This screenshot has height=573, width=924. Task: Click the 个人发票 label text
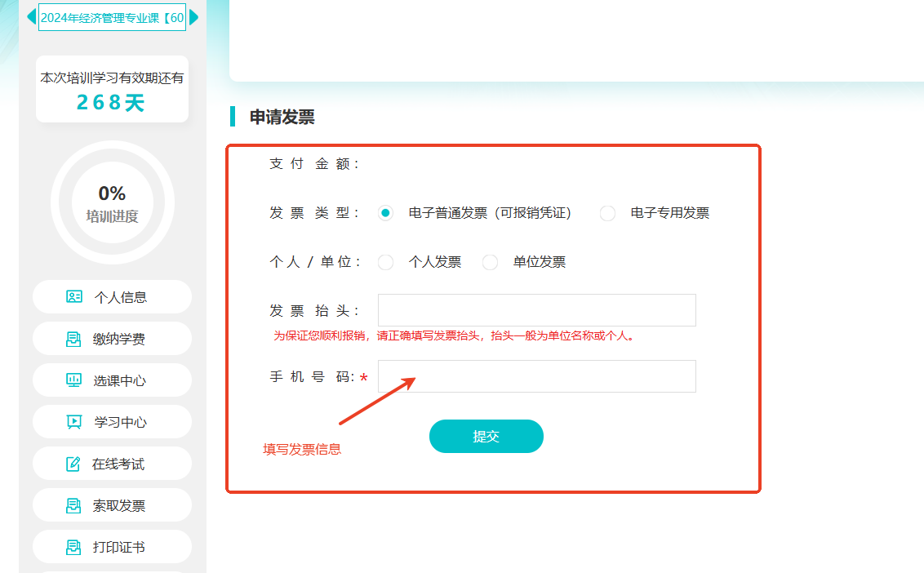pos(435,262)
